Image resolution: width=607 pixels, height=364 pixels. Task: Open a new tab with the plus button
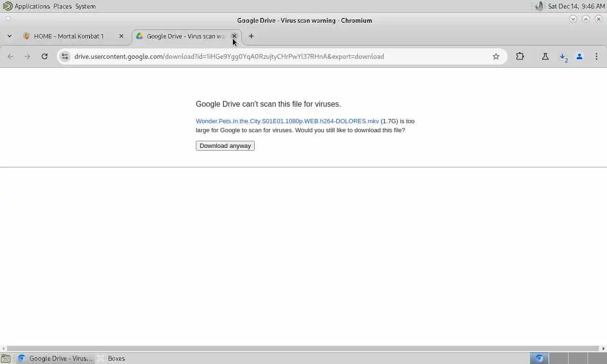[251, 36]
